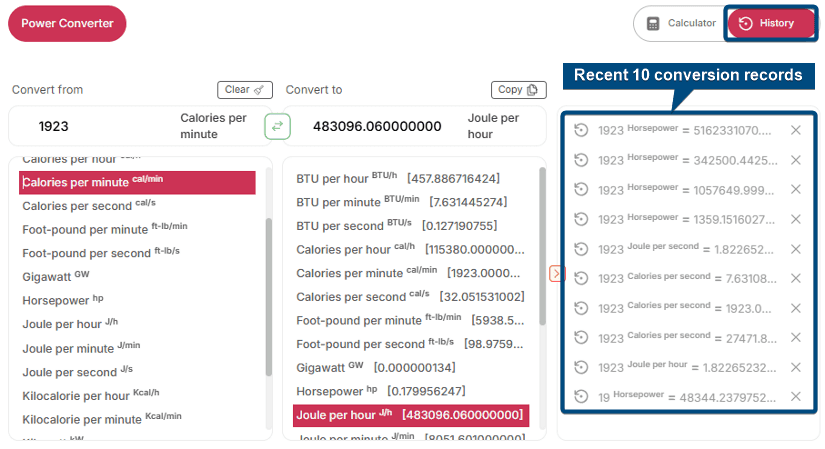Click the Power Converter button
825x449 pixels.
pos(67,24)
